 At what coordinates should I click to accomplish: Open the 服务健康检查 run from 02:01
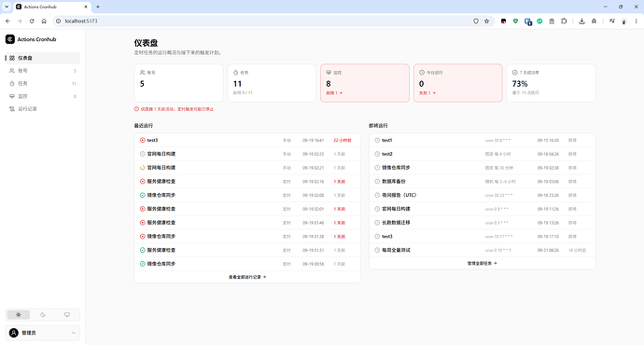(x=247, y=209)
